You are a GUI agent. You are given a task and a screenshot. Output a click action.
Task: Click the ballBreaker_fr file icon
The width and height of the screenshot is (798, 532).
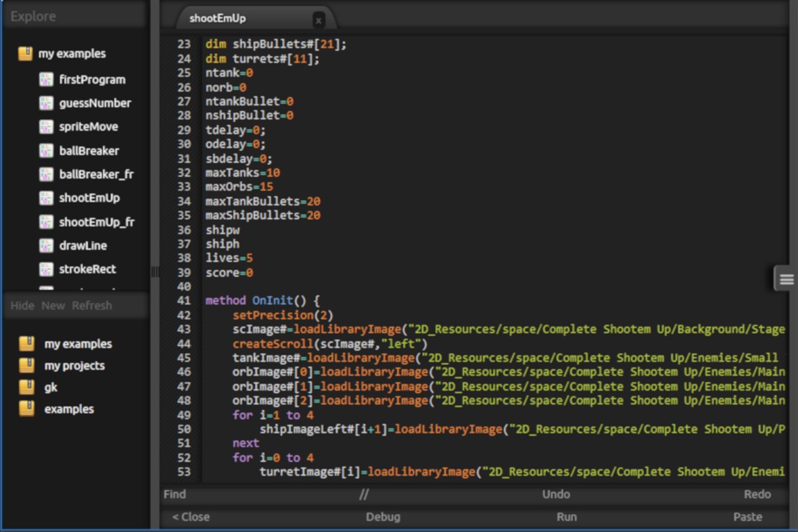tap(46, 174)
